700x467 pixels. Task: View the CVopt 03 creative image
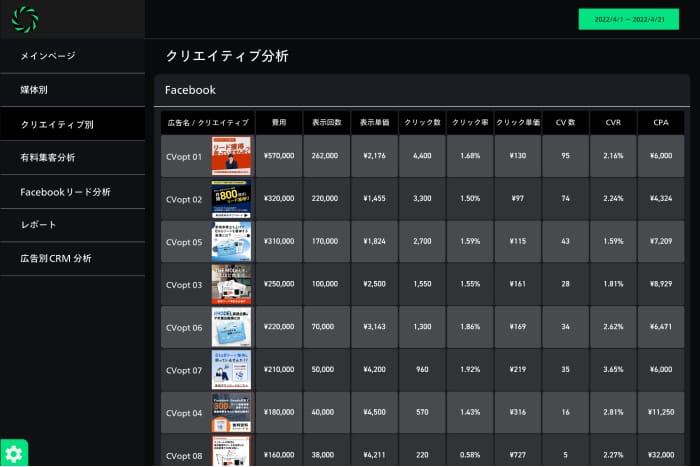click(231, 285)
